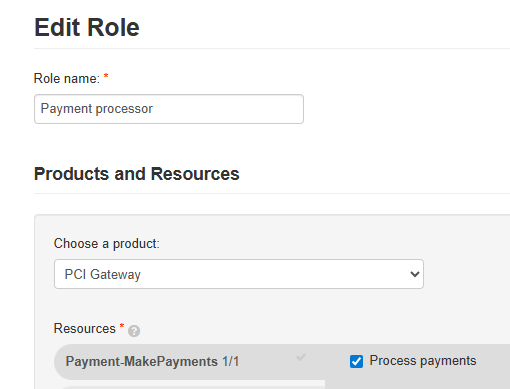Click the Role name label
This screenshot has height=389, width=510.
(67, 79)
